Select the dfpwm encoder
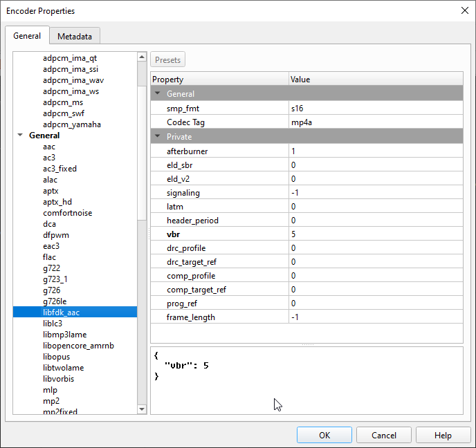This screenshot has height=448, width=476. [56, 235]
